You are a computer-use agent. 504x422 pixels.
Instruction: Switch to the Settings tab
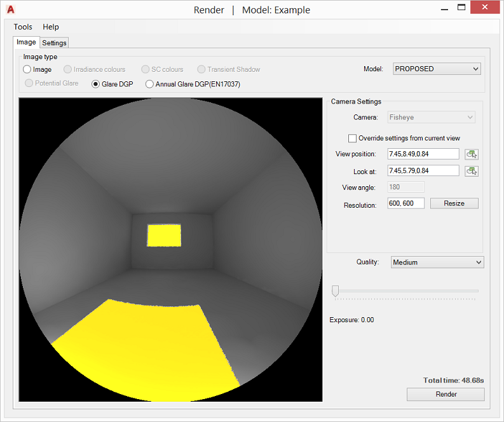pos(55,43)
